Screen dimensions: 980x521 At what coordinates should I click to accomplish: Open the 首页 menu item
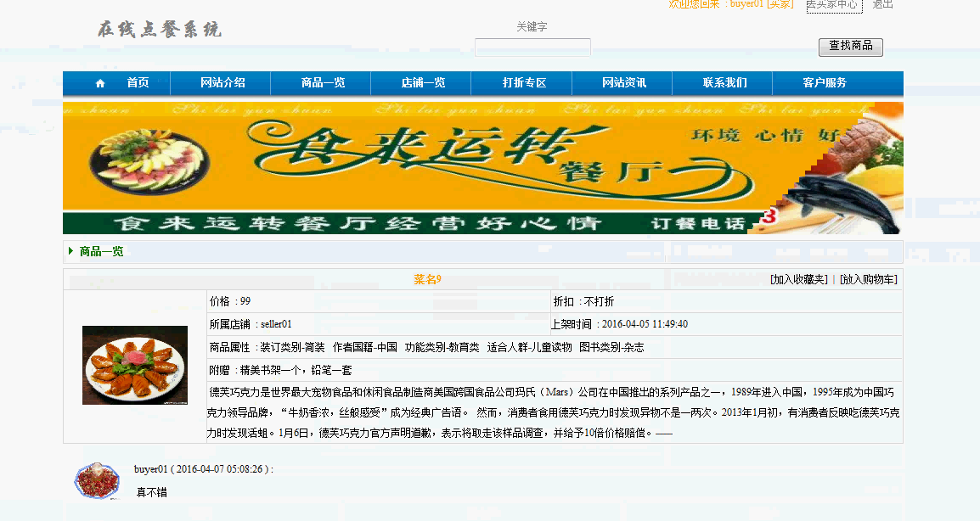pyautogui.click(x=138, y=82)
